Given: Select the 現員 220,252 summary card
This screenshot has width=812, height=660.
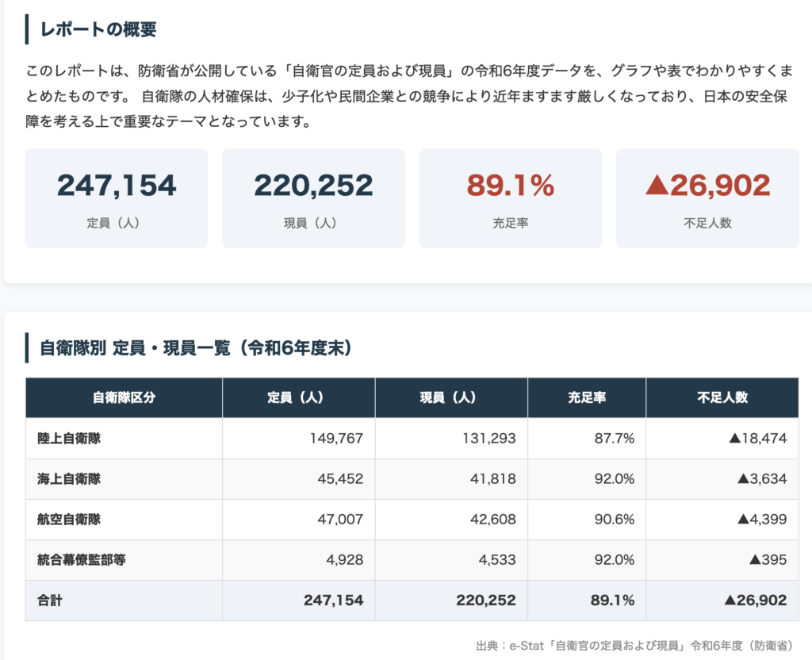Looking at the screenshot, I should [x=313, y=198].
